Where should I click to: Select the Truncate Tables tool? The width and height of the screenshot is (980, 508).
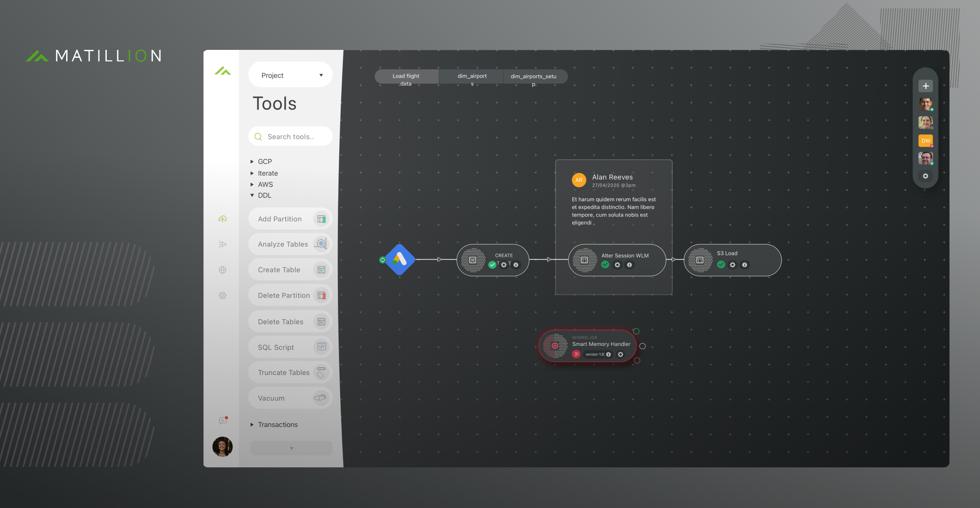[290, 372]
